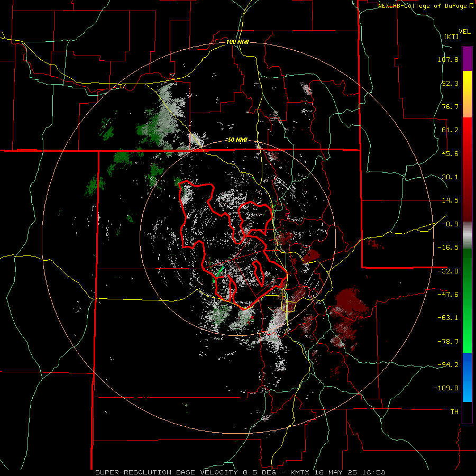Click the -16.5 legend value

click(x=448, y=248)
